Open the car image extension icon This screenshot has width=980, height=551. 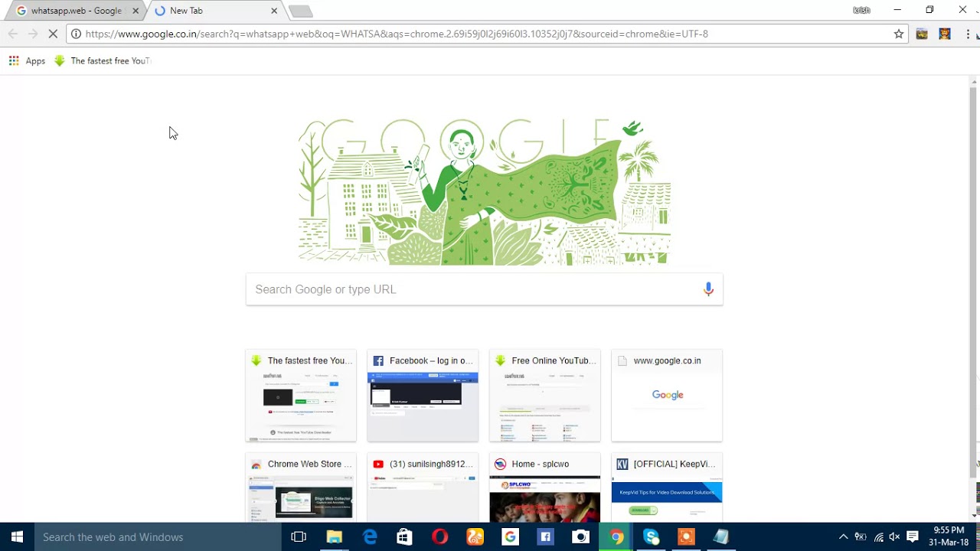pyautogui.click(x=922, y=34)
